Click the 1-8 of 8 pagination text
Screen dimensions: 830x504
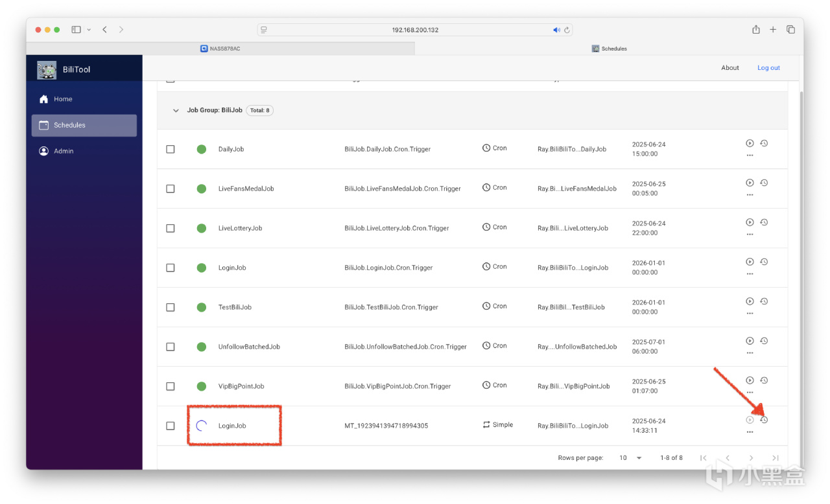click(x=671, y=458)
